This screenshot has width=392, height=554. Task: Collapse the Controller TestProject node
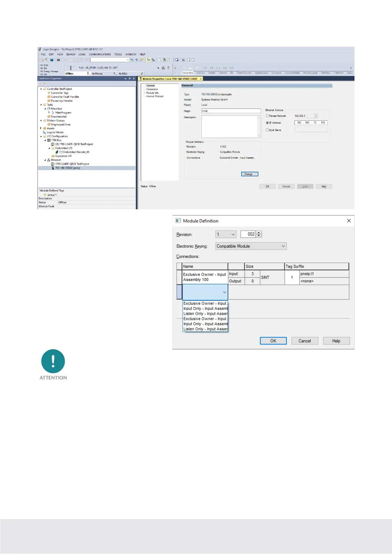41,89
